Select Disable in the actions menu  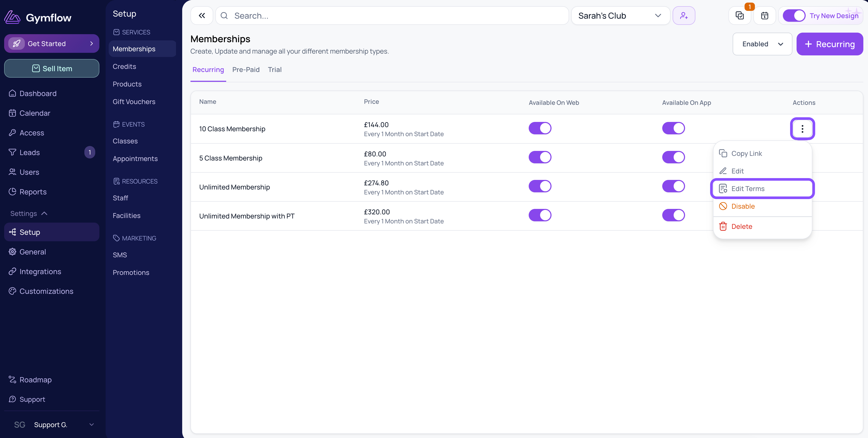tap(762, 206)
